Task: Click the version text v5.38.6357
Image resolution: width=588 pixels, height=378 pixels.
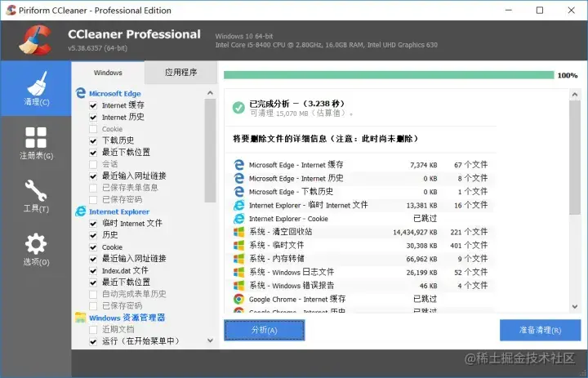Action: 97,48
